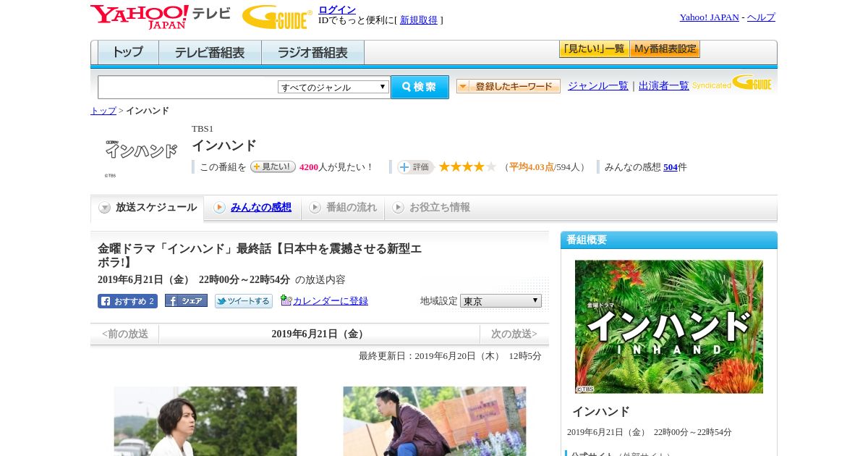Open My番組表設定 button
This screenshot has width=868, height=456.
[665, 49]
